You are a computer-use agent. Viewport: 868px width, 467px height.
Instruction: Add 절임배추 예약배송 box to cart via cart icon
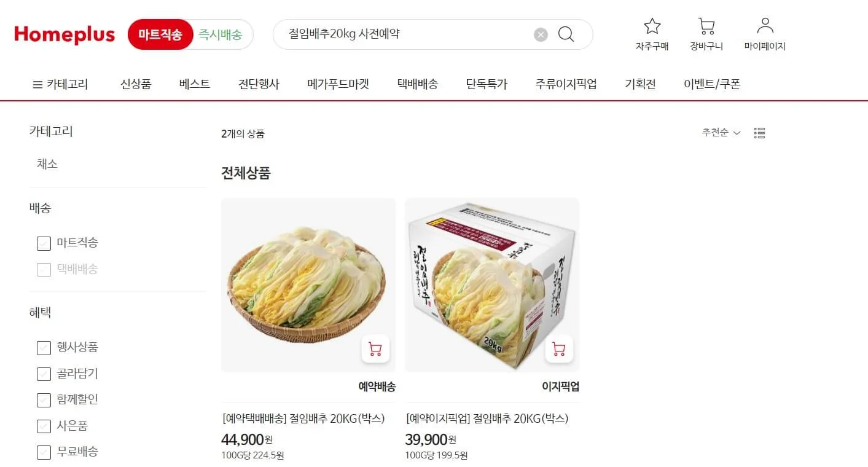pos(375,348)
